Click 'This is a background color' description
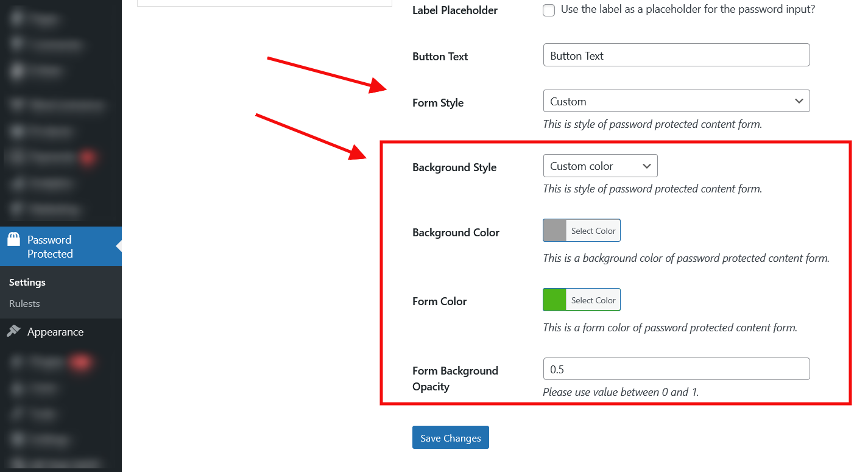 pos(686,258)
